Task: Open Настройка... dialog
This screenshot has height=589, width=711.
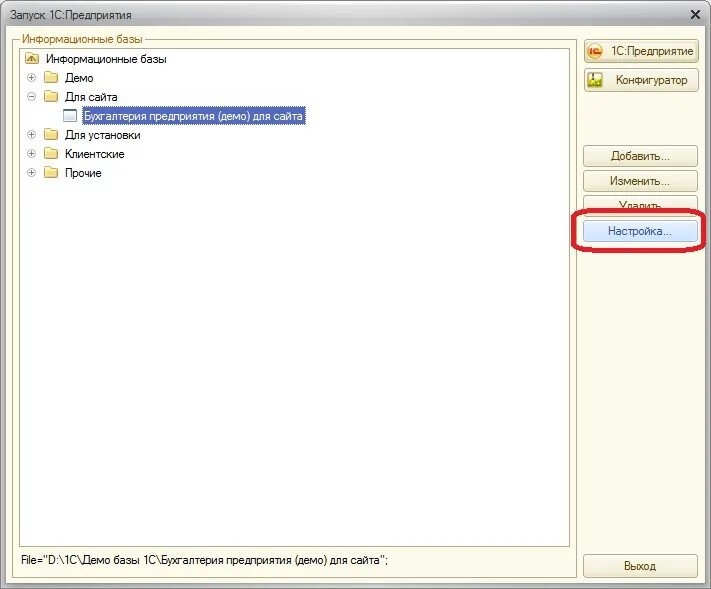Action: (x=640, y=231)
